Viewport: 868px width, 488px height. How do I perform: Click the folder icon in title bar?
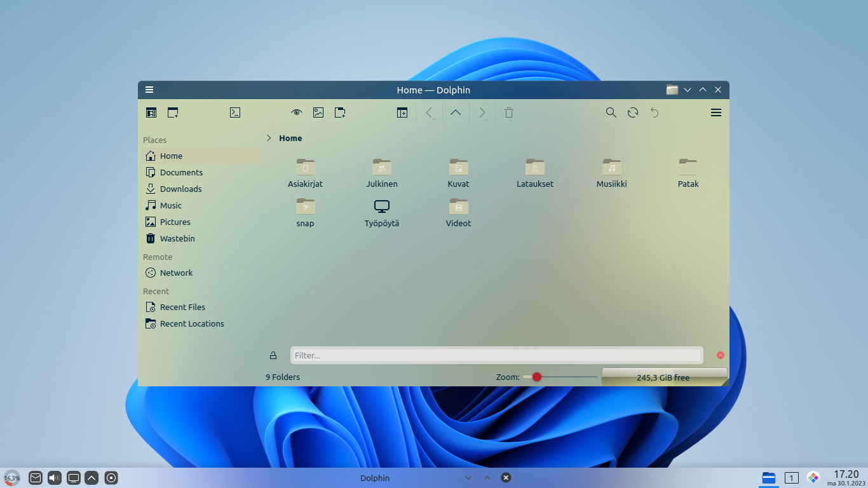pyautogui.click(x=672, y=90)
